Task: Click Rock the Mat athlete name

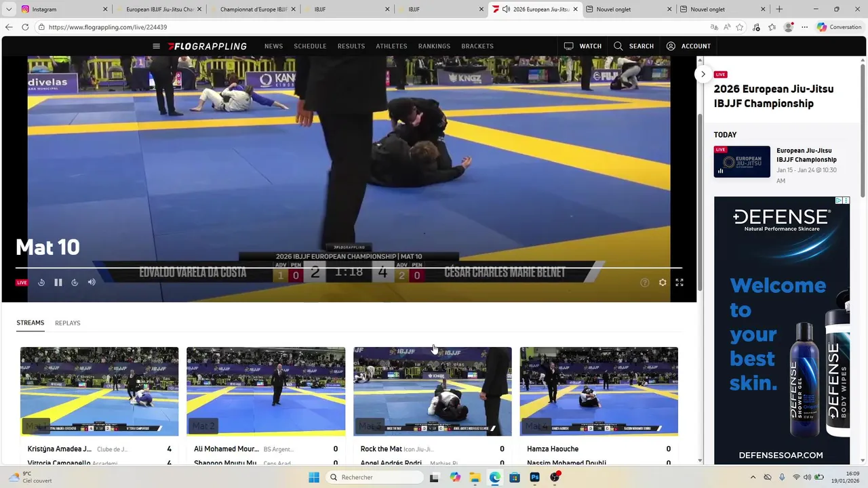Action: pos(381,449)
